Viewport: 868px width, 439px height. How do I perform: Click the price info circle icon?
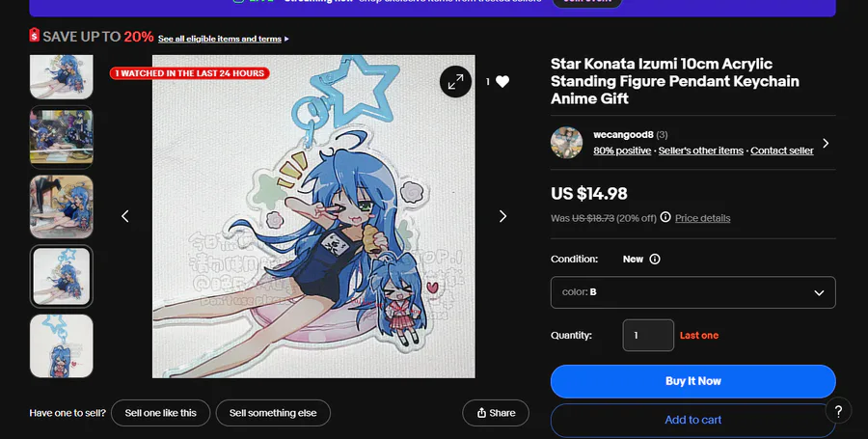coord(665,218)
